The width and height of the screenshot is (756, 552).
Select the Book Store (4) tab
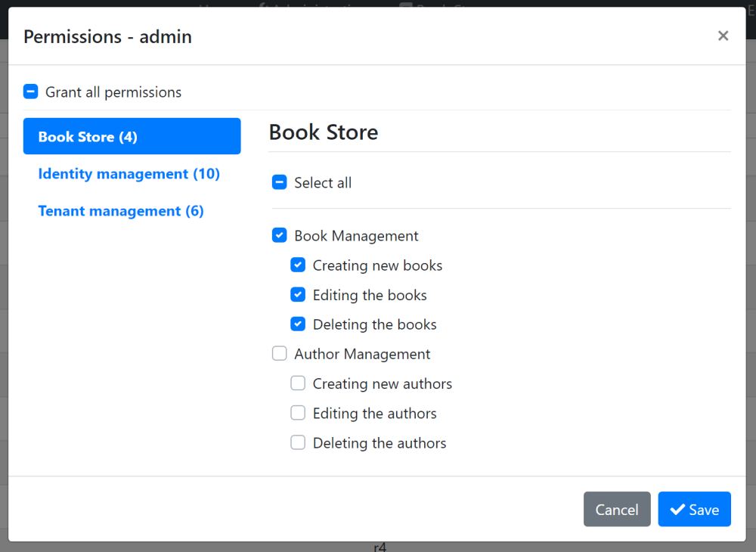click(x=132, y=136)
